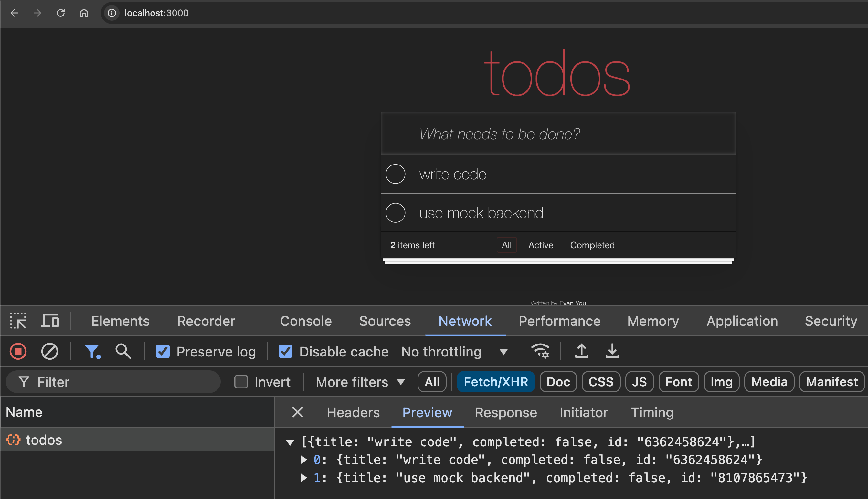Screen dimensions: 868x499
Task: Select the All request type filter
Action: pos(432,381)
